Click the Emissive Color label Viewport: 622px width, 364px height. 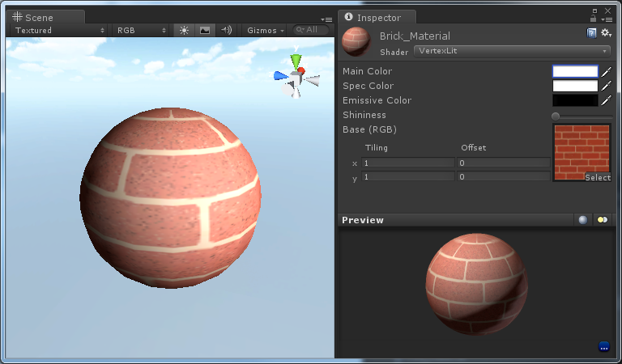tap(377, 100)
